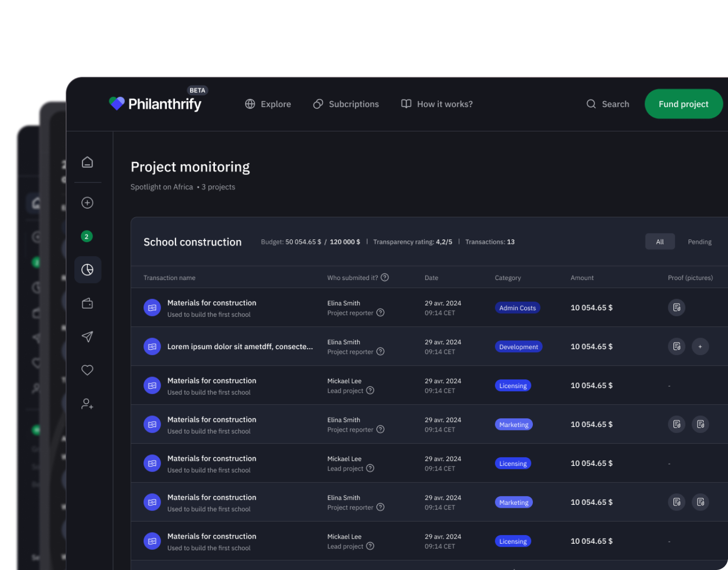Go to Subcriptions in top navigation
728x570 pixels.
pos(346,104)
